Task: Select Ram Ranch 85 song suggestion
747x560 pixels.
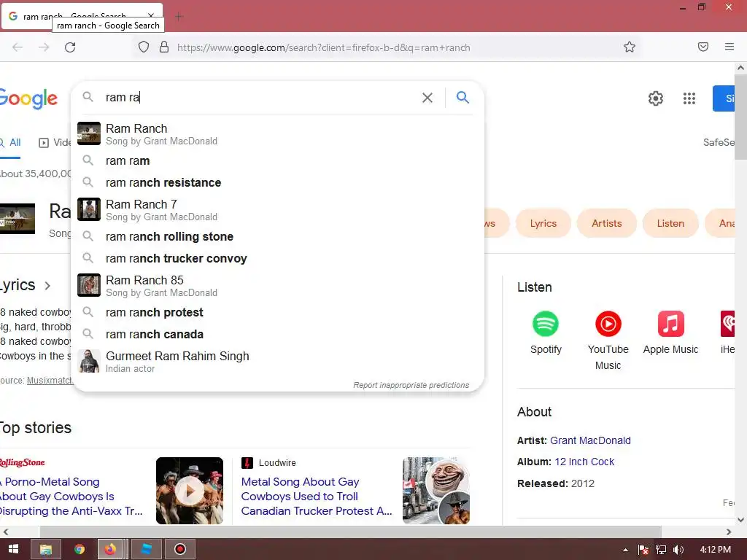Action: click(277, 285)
